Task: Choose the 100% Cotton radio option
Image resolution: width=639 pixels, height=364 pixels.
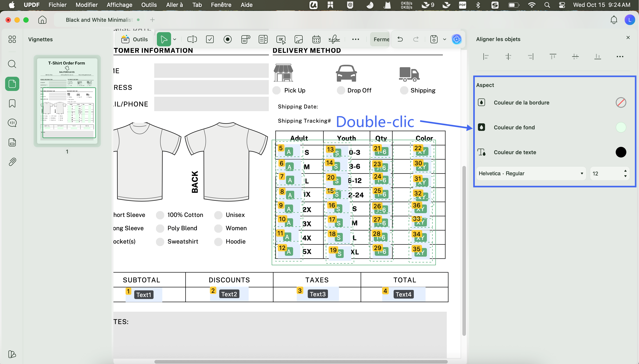Action: coord(160,215)
